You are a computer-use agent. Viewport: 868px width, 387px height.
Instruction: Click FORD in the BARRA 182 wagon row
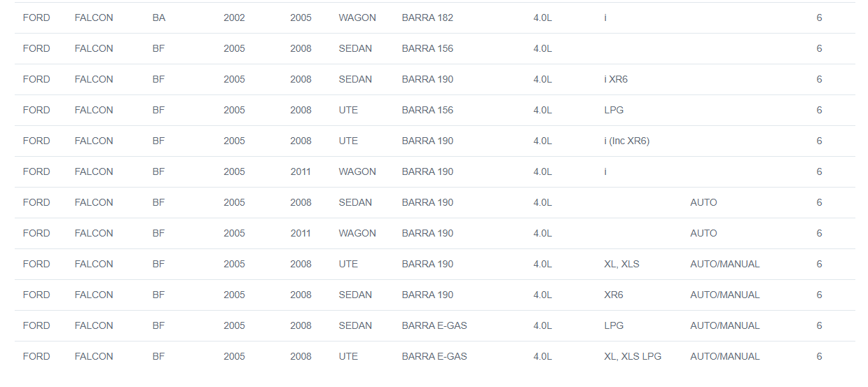36,17
